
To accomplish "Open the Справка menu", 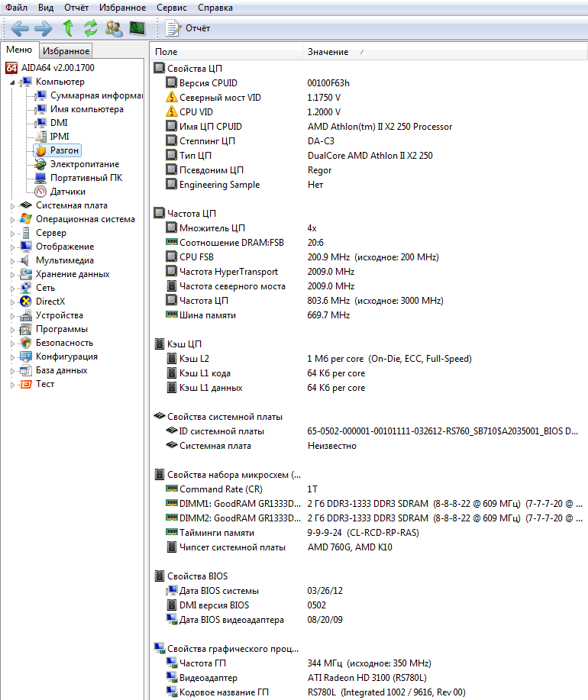I will coord(215,8).
